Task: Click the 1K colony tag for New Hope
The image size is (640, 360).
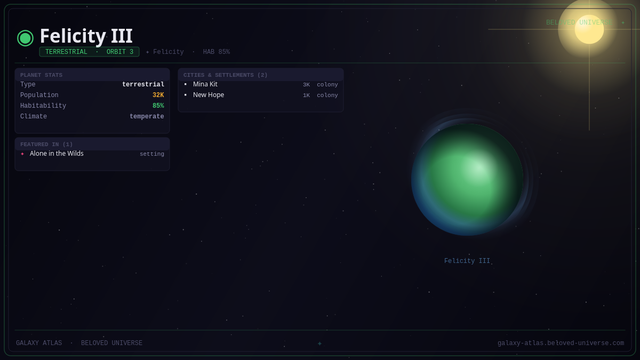Action: click(320, 95)
